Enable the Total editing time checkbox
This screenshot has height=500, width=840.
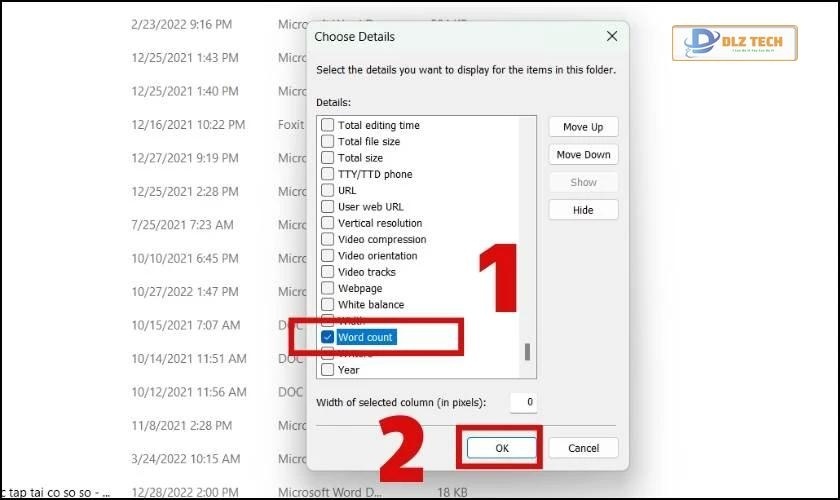pos(327,126)
